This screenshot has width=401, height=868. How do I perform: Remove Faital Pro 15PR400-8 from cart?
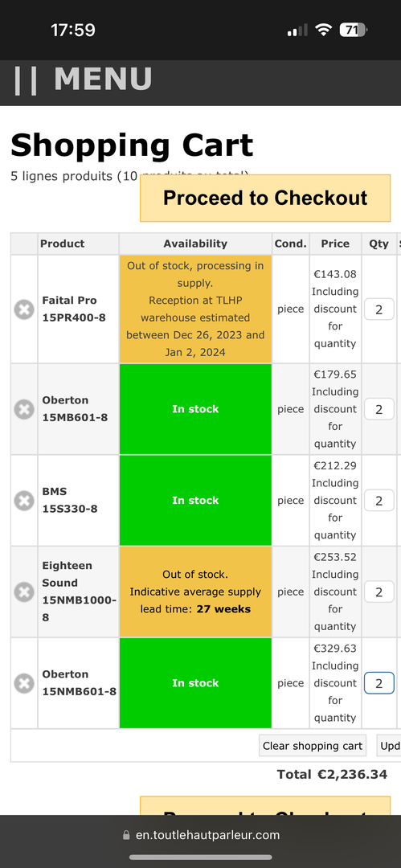pos(24,309)
